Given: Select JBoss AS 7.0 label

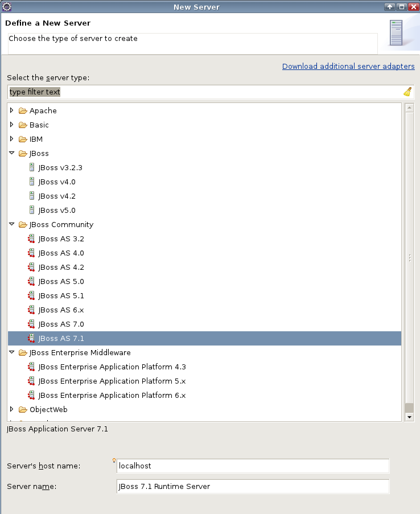Looking at the screenshot, I should click(x=61, y=324).
